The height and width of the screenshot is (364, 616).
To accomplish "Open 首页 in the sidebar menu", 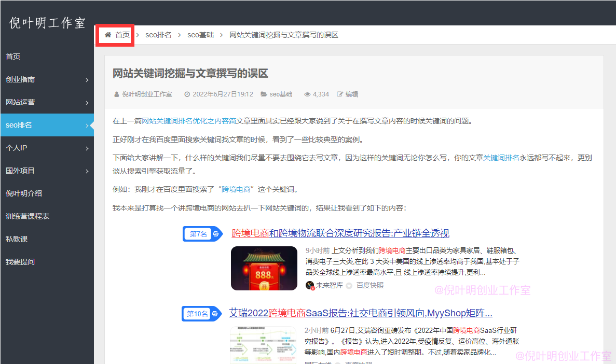I will tap(47, 57).
